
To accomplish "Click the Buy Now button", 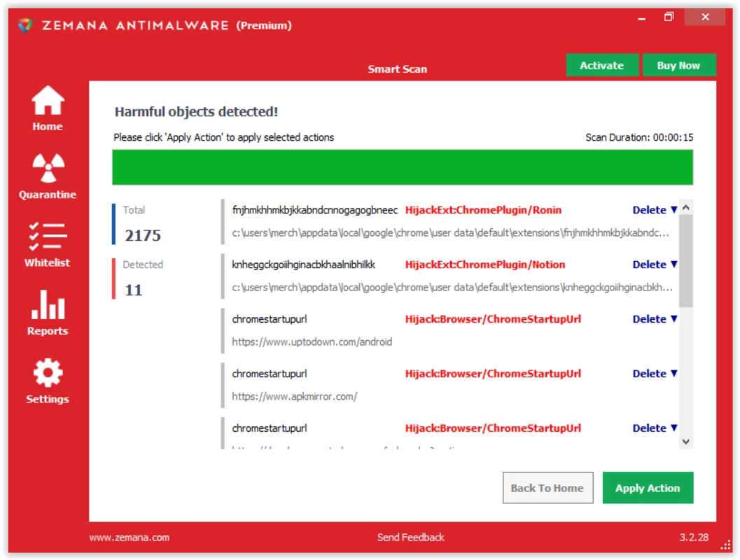I will click(x=678, y=65).
